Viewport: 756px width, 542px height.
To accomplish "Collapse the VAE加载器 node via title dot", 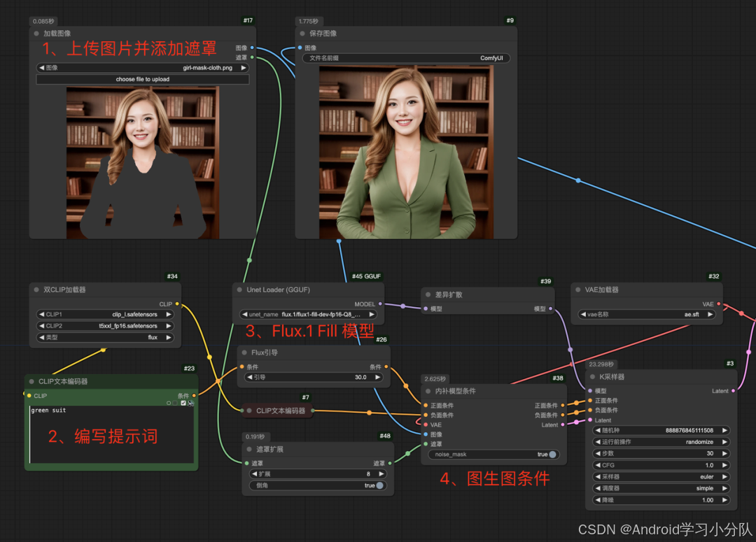I will coord(578,290).
